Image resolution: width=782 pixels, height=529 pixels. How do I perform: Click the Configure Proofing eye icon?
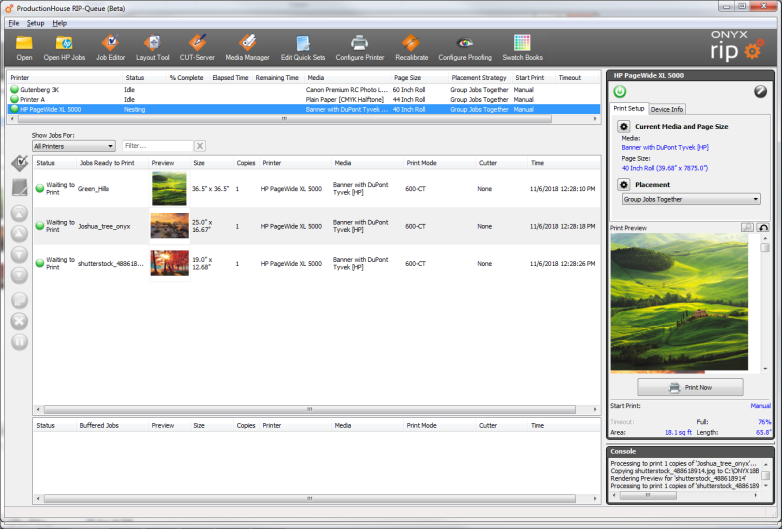465,46
